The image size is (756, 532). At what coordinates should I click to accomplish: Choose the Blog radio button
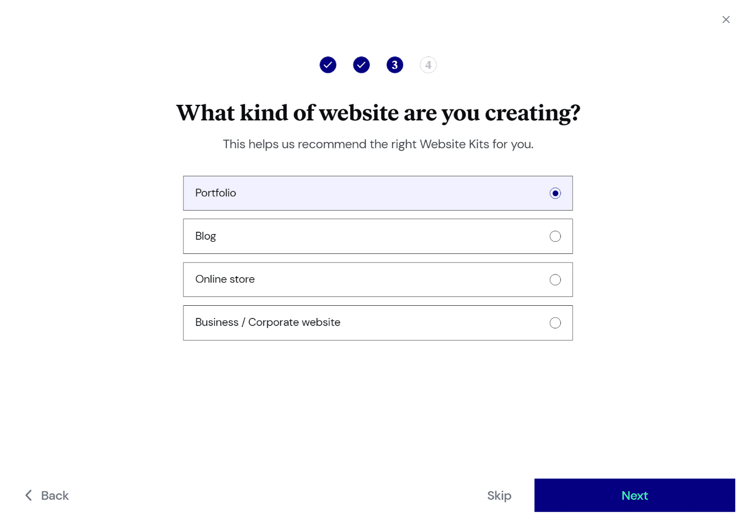(555, 236)
